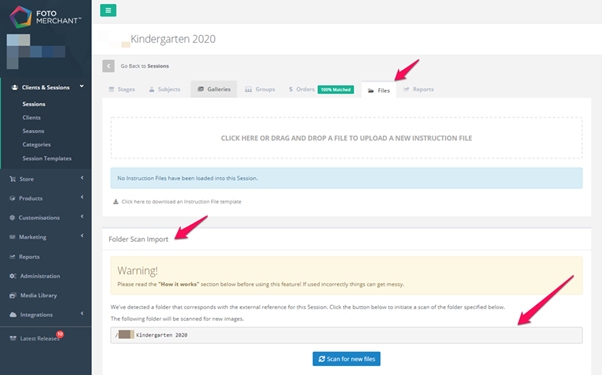Viewport: 602px width, 375px height.
Task: Collapse the Clients & Sessions menu arrow
Action: point(82,86)
